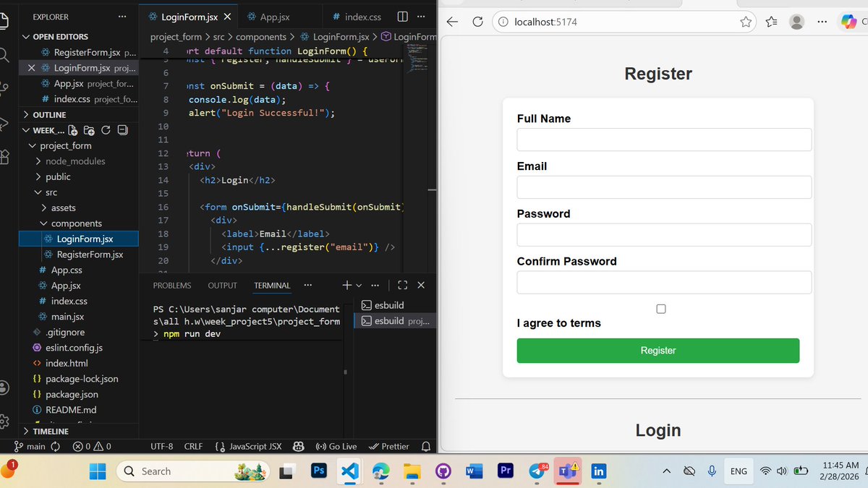This screenshot has width=868, height=488.
Task: Refresh the file explorer tree
Action: (x=106, y=131)
